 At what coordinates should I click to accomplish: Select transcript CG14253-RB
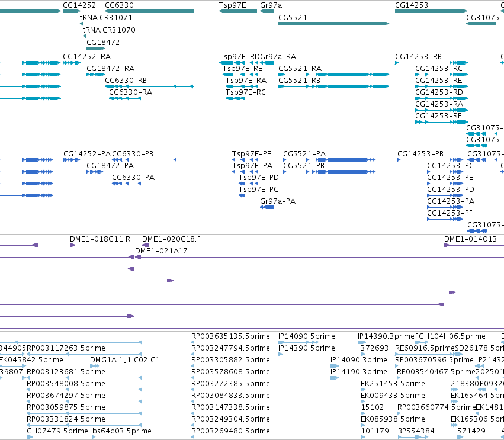coord(418,57)
